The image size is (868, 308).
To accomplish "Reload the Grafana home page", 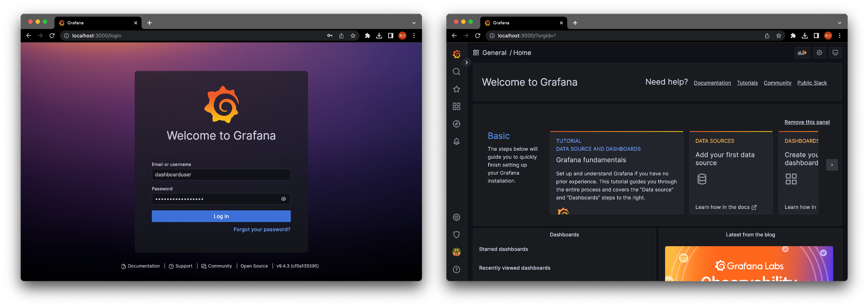I will [x=478, y=35].
